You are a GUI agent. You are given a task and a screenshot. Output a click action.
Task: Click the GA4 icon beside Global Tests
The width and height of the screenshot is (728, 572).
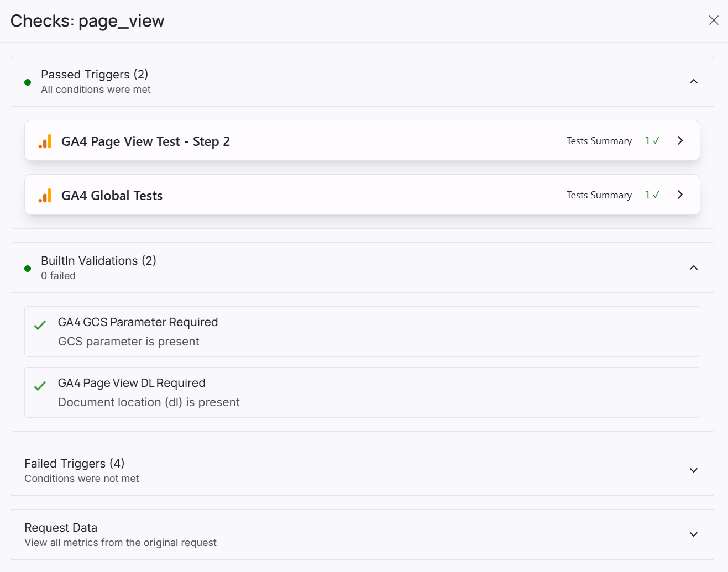[45, 196]
